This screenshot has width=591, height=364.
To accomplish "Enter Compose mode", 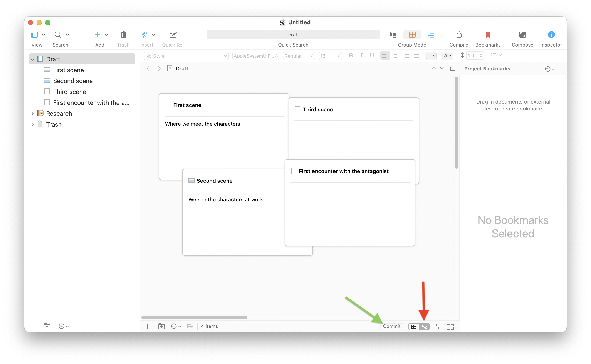I will (522, 35).
